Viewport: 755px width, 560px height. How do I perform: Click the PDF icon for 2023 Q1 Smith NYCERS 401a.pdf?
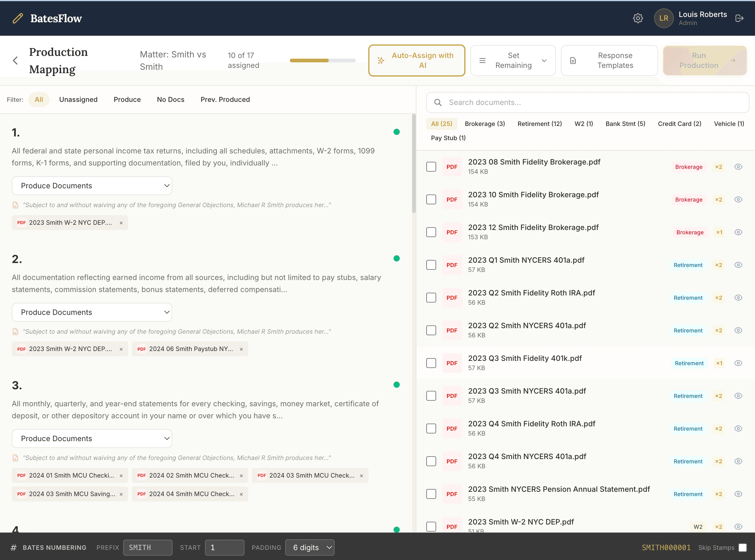pyautogui.click(x=452, y=265)
